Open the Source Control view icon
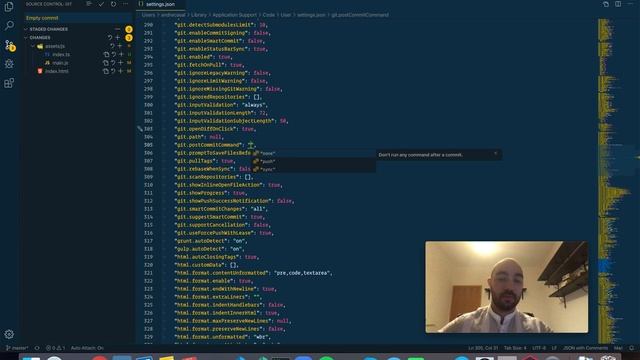 click(9, 45)
